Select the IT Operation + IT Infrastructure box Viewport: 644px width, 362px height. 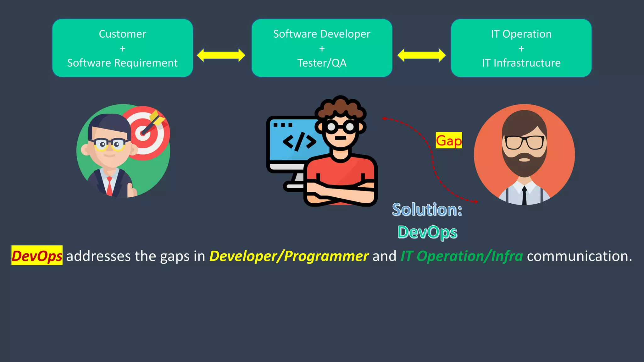point(521,48)
